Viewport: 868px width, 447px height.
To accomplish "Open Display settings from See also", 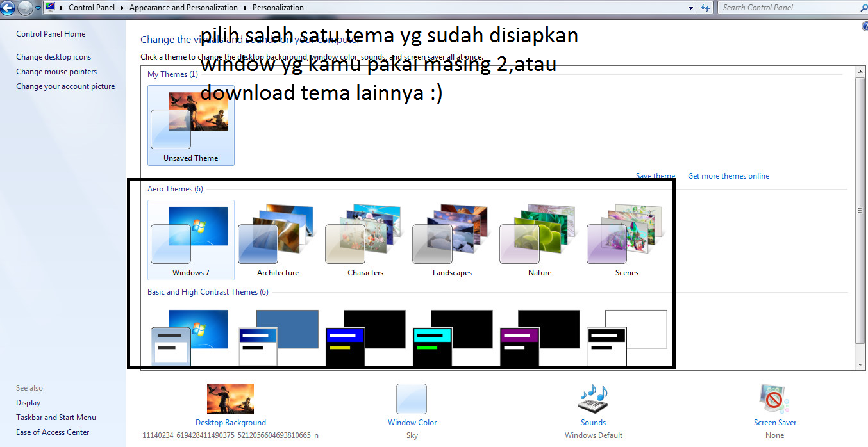I will 28,402.
